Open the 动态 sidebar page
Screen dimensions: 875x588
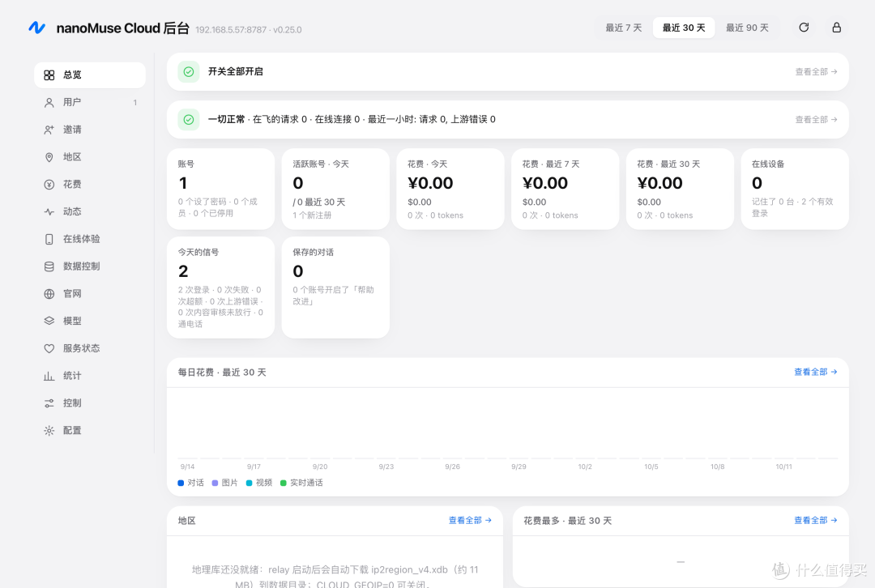[90, 211]
